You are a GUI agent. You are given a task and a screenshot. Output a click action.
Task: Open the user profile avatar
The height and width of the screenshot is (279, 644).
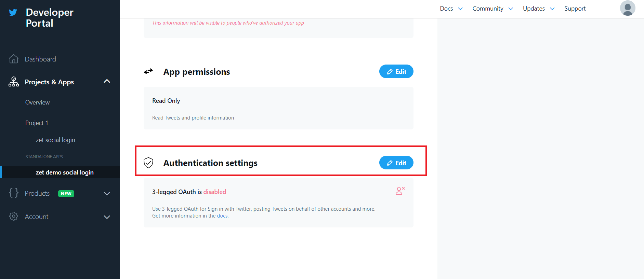point(627,8)
